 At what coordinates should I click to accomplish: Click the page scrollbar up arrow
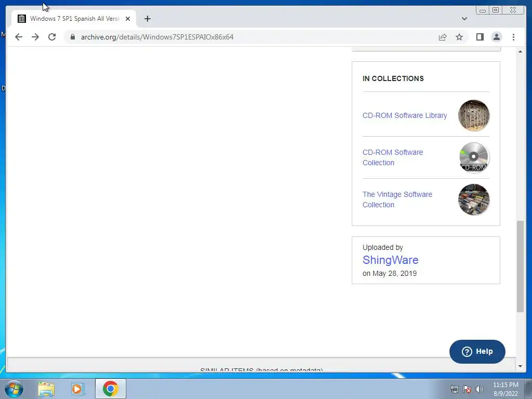520,51
